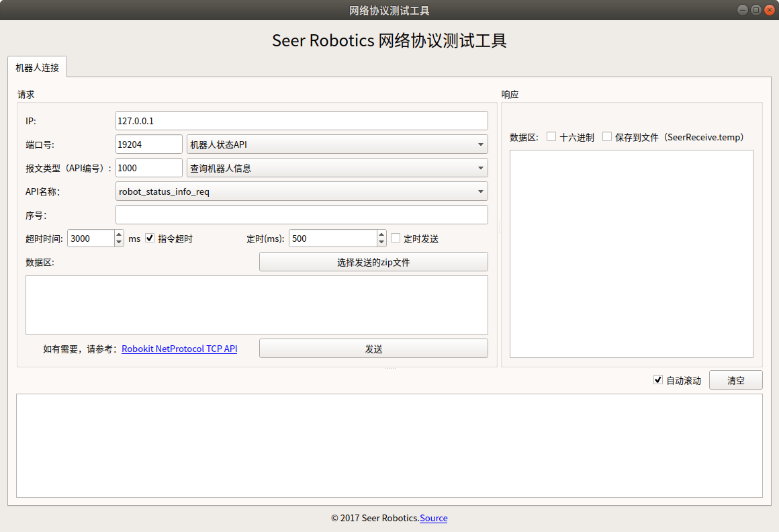Click the 超时时间 value field 3000
The image size is (779, 532).
[x=91, y=238]
